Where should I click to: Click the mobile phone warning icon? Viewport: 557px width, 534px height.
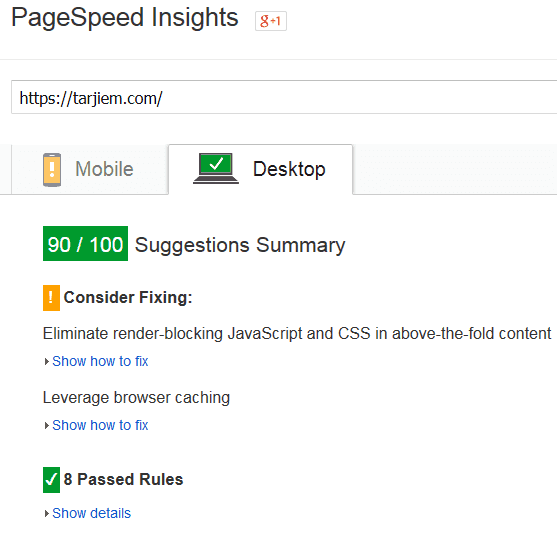point(52,169)
